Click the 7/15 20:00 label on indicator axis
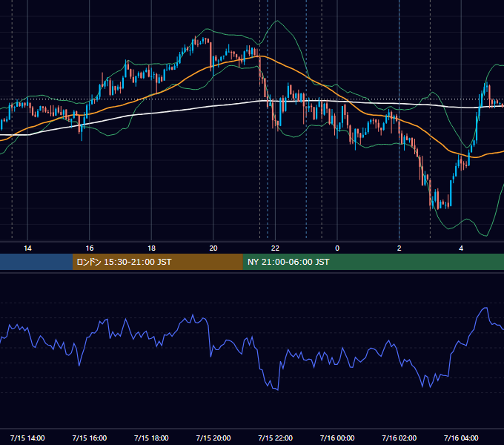The height and width of the screenshot is (445, 504). 213,438
